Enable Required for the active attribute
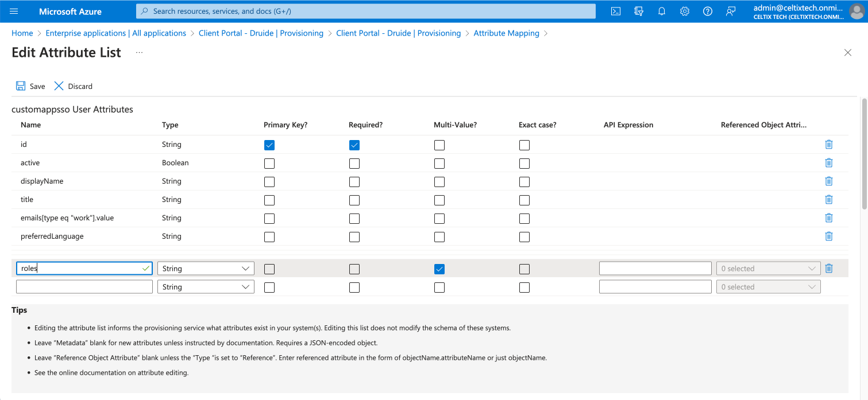The image size is (868, 400). tap(354, 164)
